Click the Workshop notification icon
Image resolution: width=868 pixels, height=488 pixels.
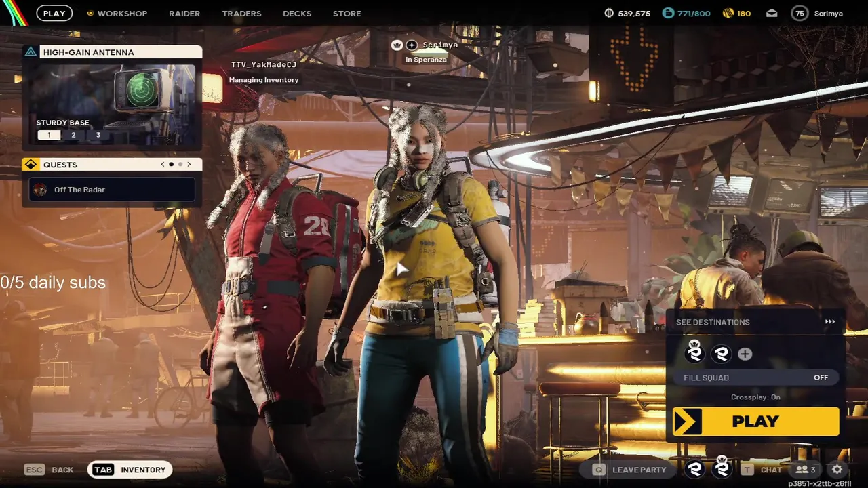(x=90, y=13)
